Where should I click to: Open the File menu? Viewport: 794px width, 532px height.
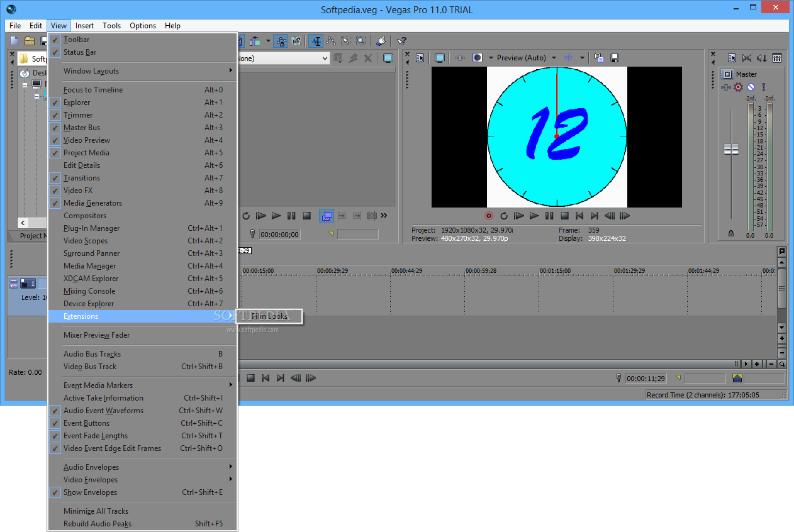pyautogui.click(x=15, y=26)
